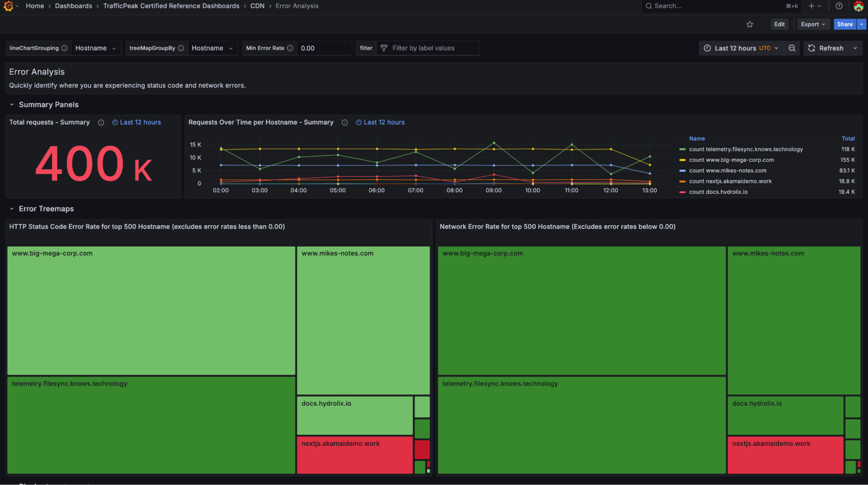Click the info icon next to Total requests Summary
Image resolution: width=868 pixels, height=485 pixels.
coord(101,122)
